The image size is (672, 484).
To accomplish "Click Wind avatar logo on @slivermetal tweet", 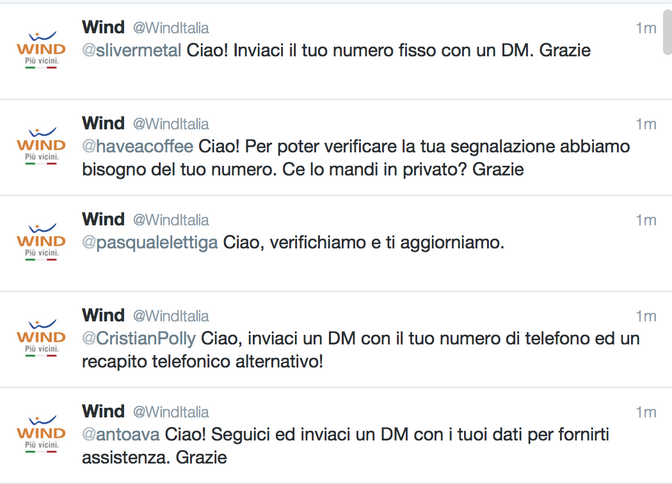I will pos(41,50).
